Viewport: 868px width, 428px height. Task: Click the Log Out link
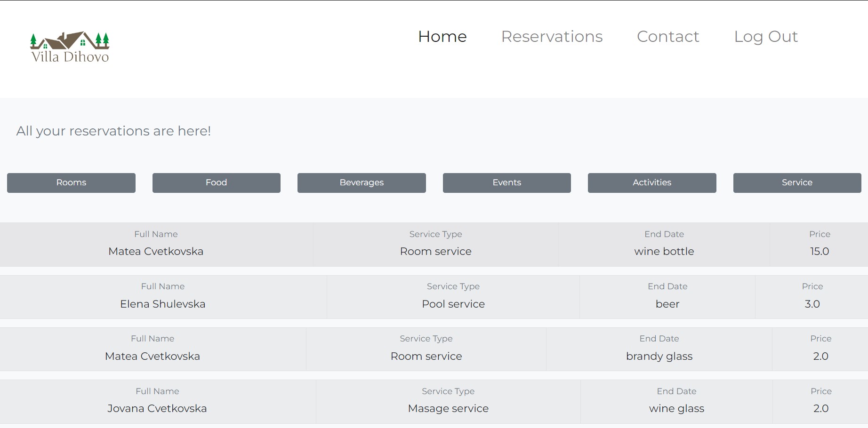coord(765,37)
